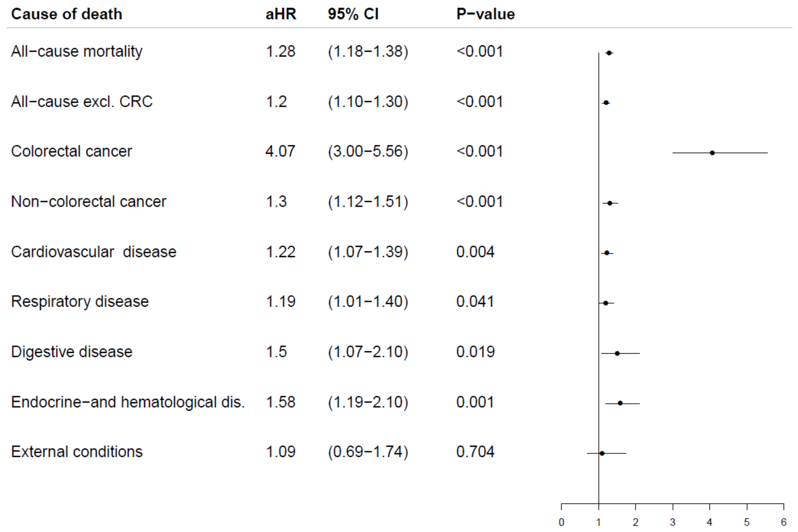Click the 95% CI column header
798x532 pixels.
(353, 14)
